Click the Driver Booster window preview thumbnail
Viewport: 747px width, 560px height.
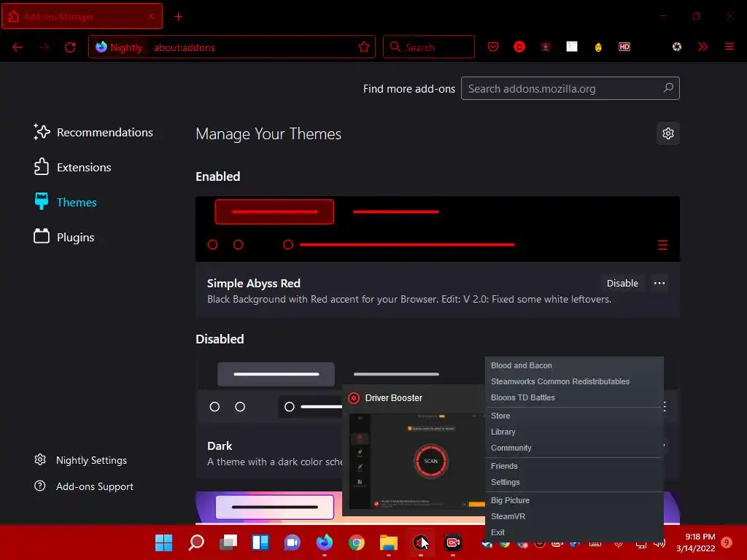(x=417, y=461)
